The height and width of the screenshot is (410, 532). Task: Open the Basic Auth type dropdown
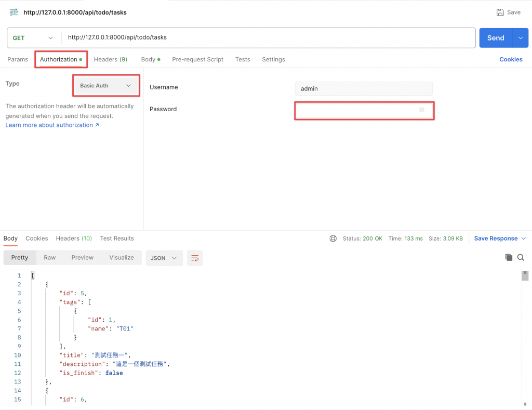point(106,86)
